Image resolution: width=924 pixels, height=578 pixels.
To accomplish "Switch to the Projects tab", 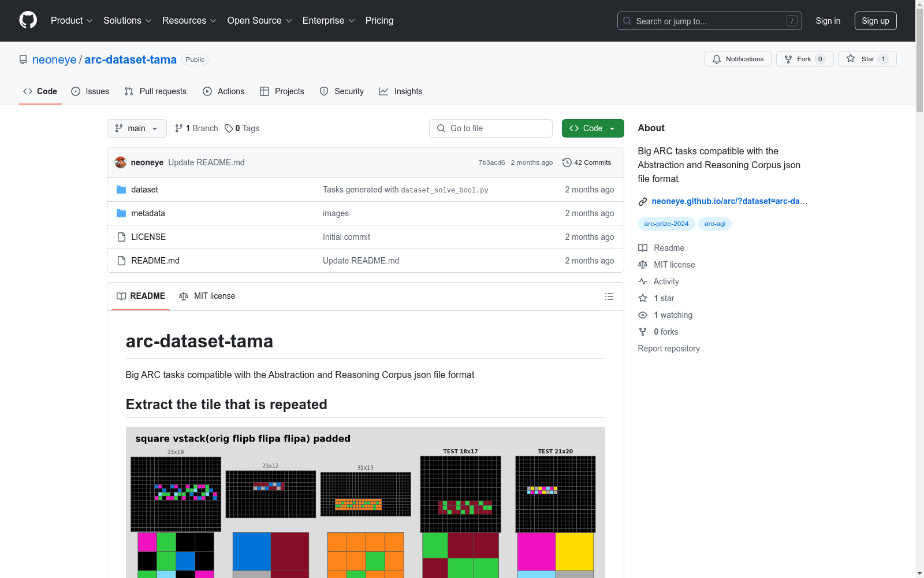I will [x=282, y=91].
